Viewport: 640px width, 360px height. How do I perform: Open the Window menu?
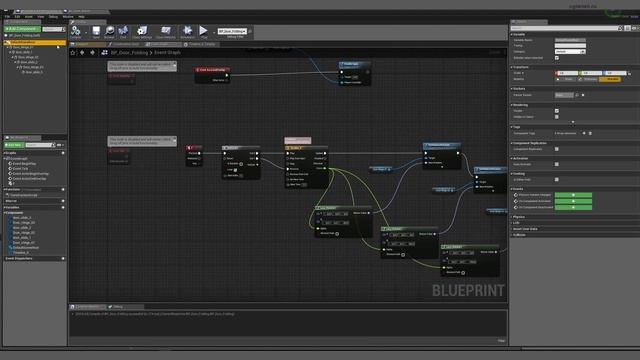click(x=68, y=17)
